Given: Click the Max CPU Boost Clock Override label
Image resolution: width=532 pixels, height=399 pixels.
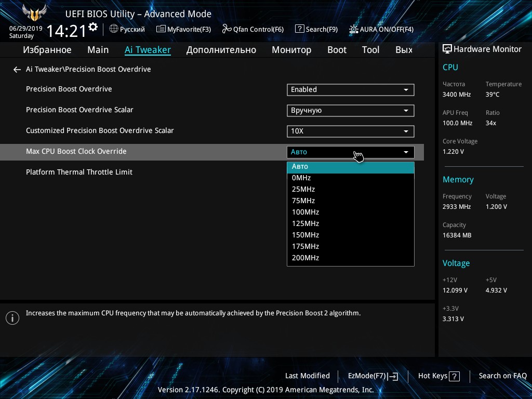Looking at the screenshot, I should coord(76,151).
